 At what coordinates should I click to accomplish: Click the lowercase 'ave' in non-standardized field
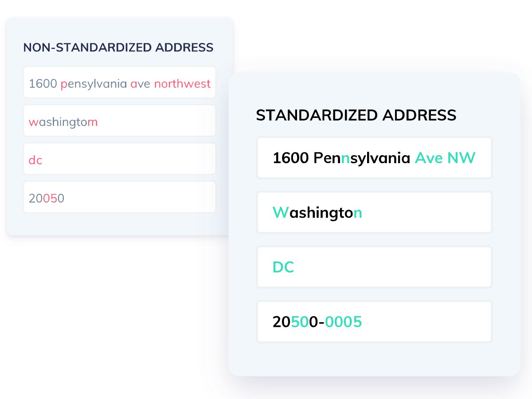point(141,84)
